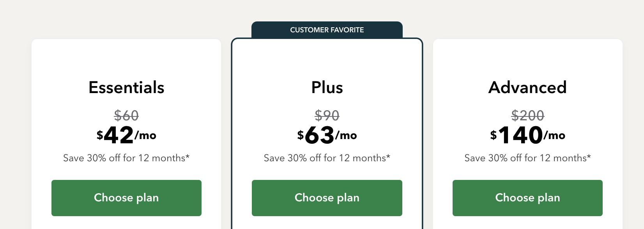
Task: Click the footnote asterisk in Essentials offer
Action: 188,157
